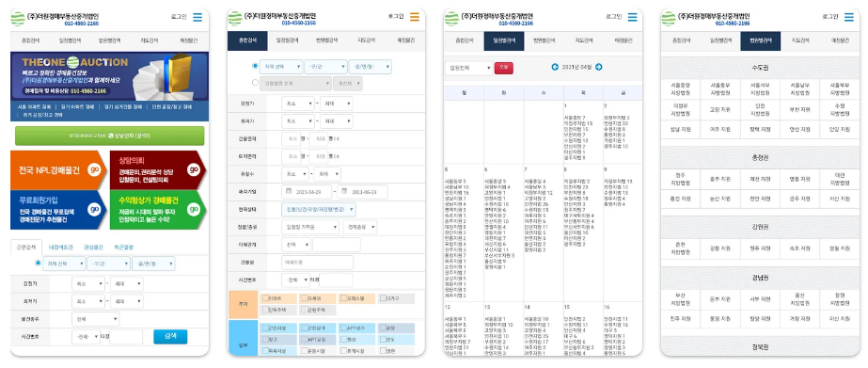Click 로그인 link on the home screen
The image size is (868, 368).
(179, 17)
